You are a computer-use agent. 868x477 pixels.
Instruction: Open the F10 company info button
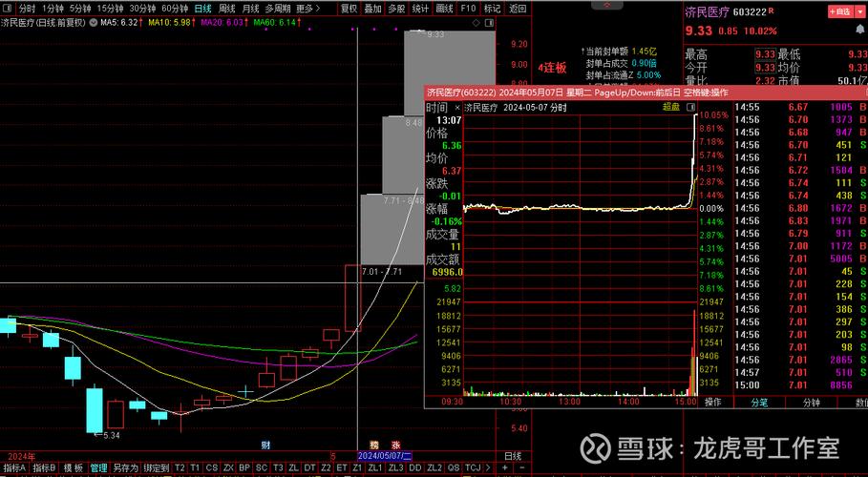point(468,8)
